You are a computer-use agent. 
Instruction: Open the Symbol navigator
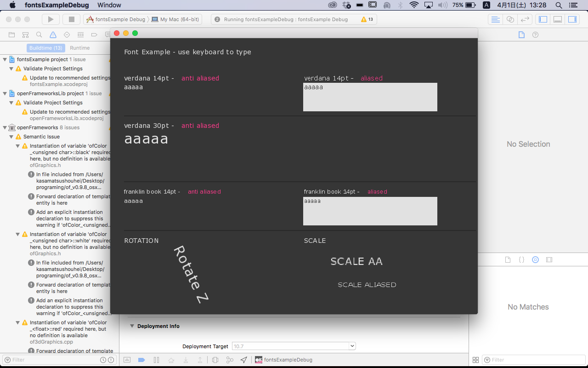[25, 34]
